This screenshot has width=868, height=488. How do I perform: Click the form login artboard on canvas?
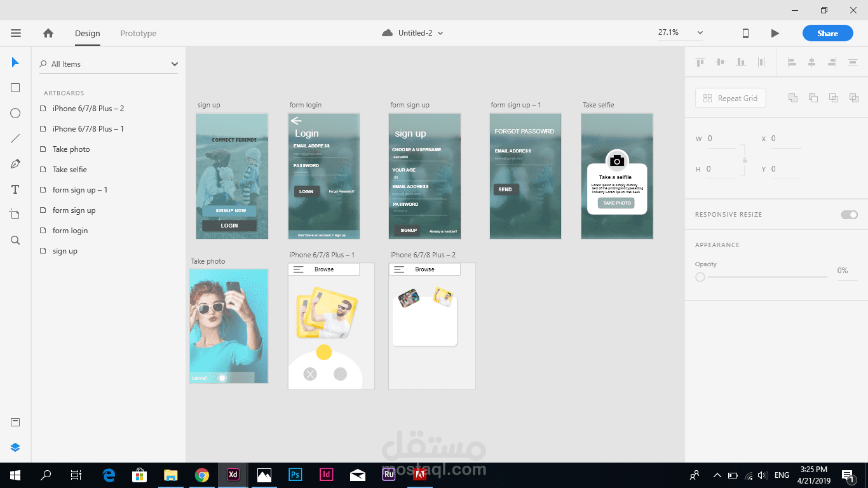coord(324,176)
